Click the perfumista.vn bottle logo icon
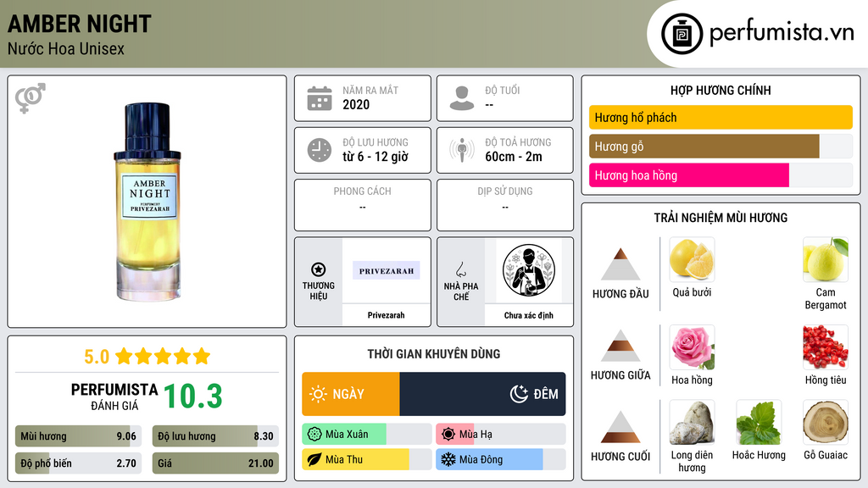The width and height of the screenshot is (868, 488). [x=682, y=34]
